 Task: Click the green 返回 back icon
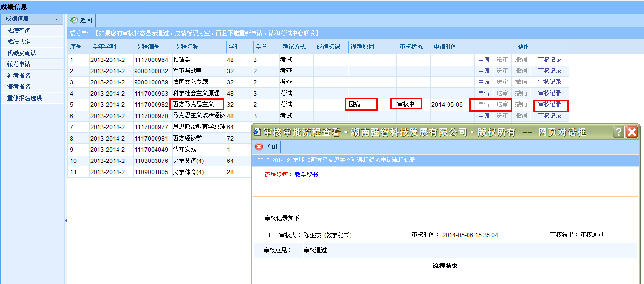[74, 20]
